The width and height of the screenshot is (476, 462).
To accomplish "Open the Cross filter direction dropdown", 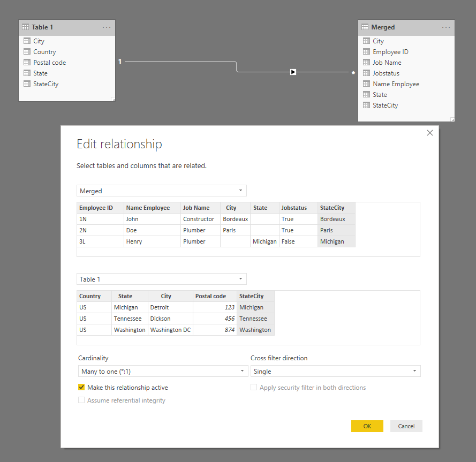I will (335, 371).
